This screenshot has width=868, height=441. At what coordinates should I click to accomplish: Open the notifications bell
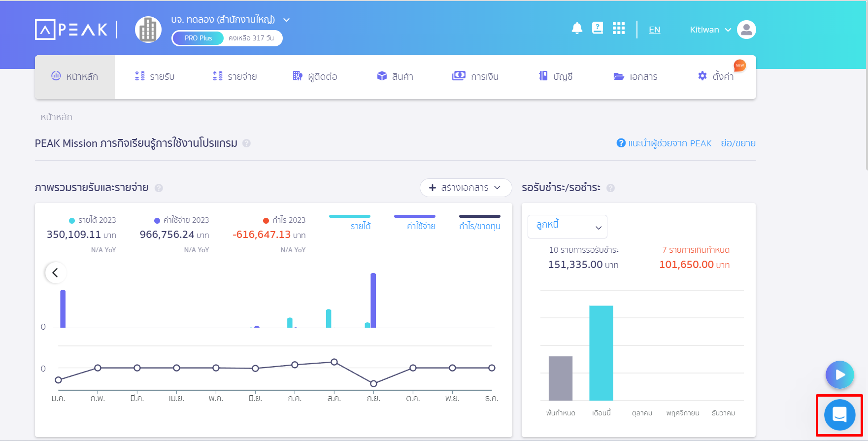pyautogui.click(x=577, y=29)
